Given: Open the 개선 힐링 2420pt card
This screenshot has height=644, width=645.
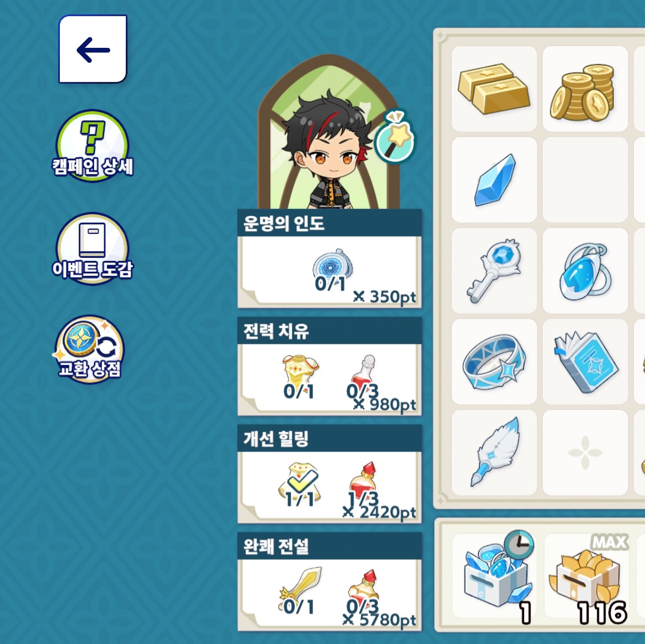Looking at the screenshot, I should click(x=329, y=474).
